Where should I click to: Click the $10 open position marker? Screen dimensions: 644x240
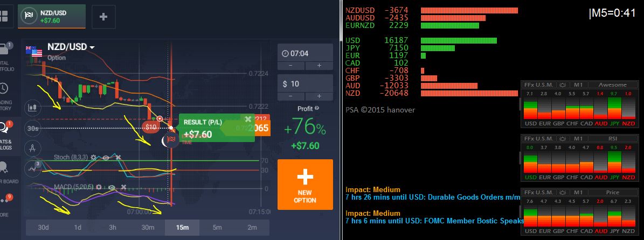point(151,127)
